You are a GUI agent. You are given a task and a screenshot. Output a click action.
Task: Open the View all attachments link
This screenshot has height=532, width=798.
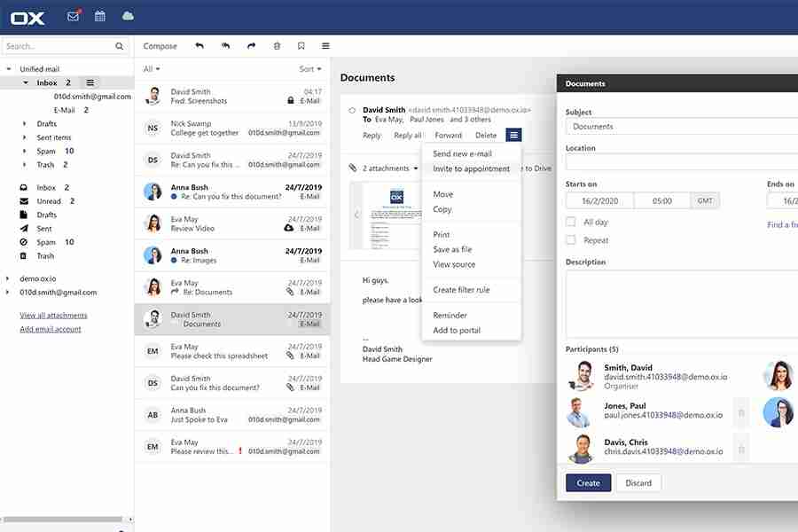tap(53, 315)
